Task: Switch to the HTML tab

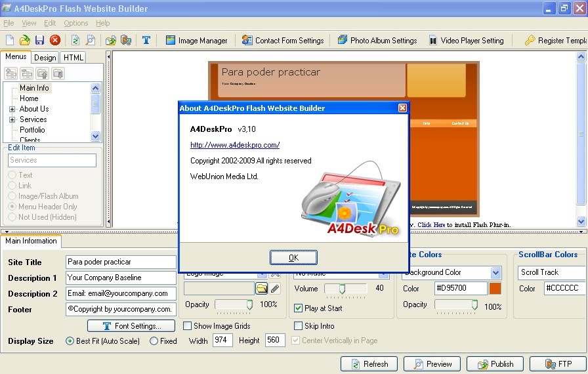Action: click(73, 57)
